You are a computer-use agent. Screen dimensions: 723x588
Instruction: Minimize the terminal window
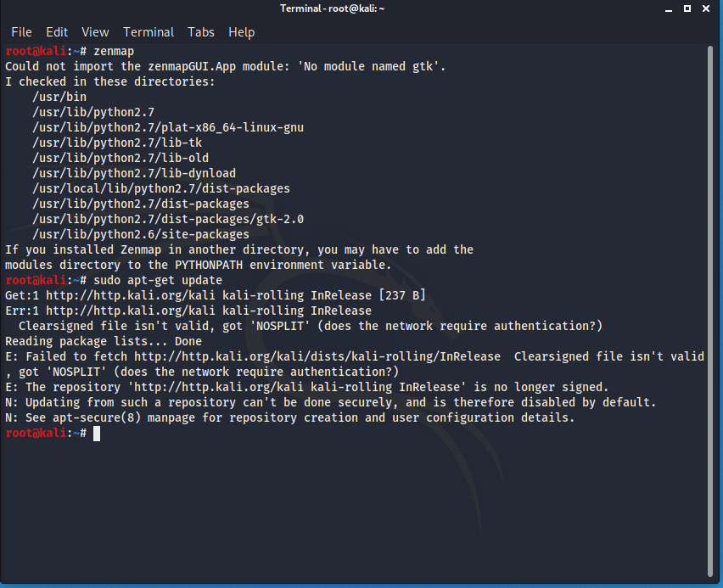668,8
